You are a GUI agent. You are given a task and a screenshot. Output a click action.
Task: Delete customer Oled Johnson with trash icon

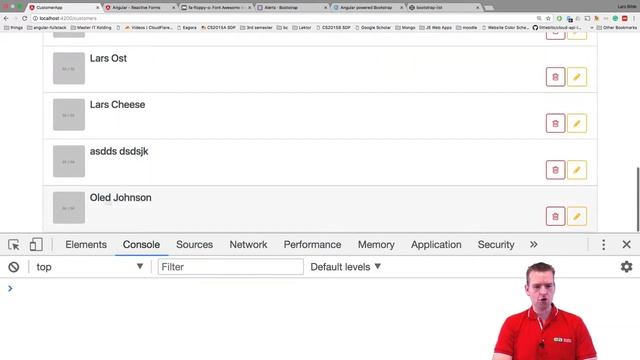555,216
